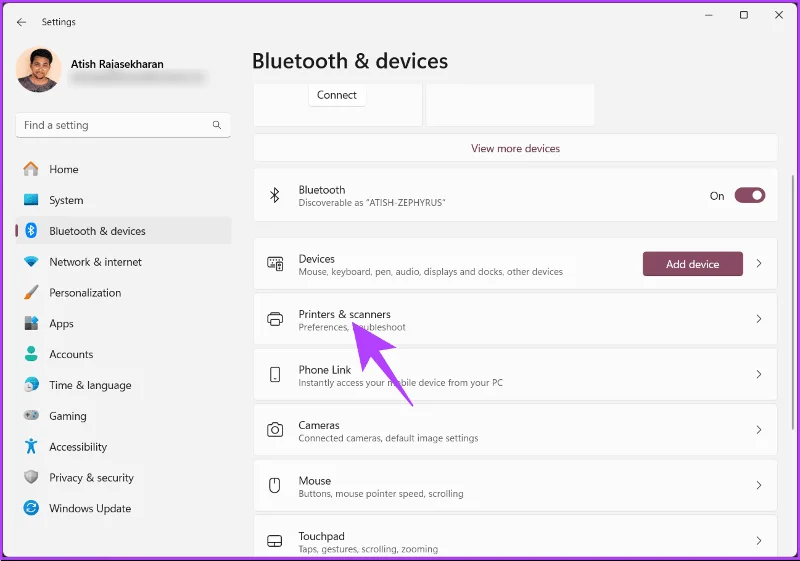Screen dimensions: 800x561
Task: Click the vertical scrollbar of the settings page
Action: tap(792, 301)
